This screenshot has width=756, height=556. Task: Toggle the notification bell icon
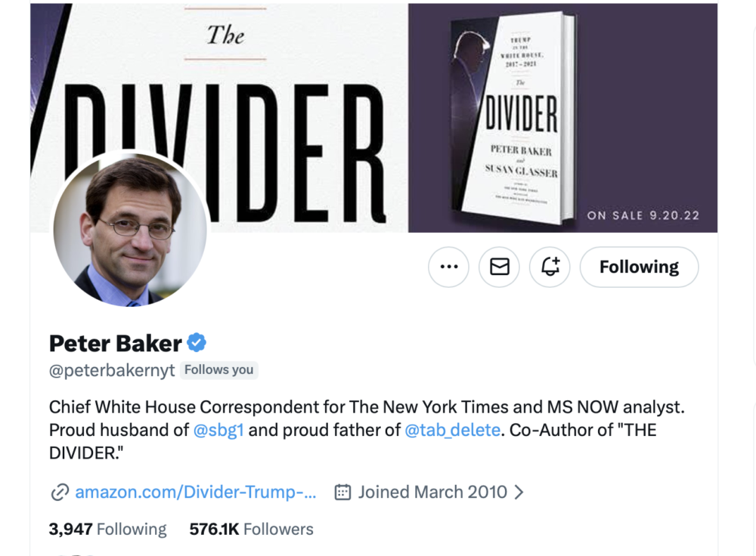tap(550, 267)
